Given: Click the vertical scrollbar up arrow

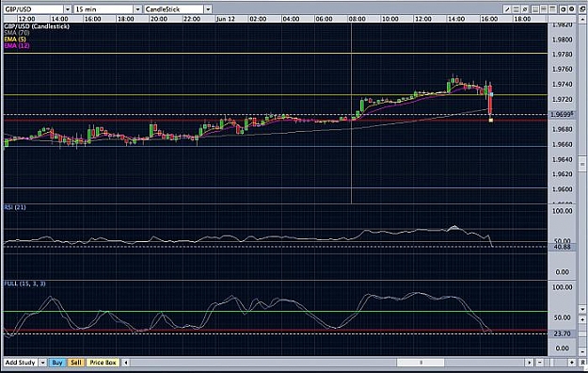Looking at the screenshot, I should pos(582,18).
